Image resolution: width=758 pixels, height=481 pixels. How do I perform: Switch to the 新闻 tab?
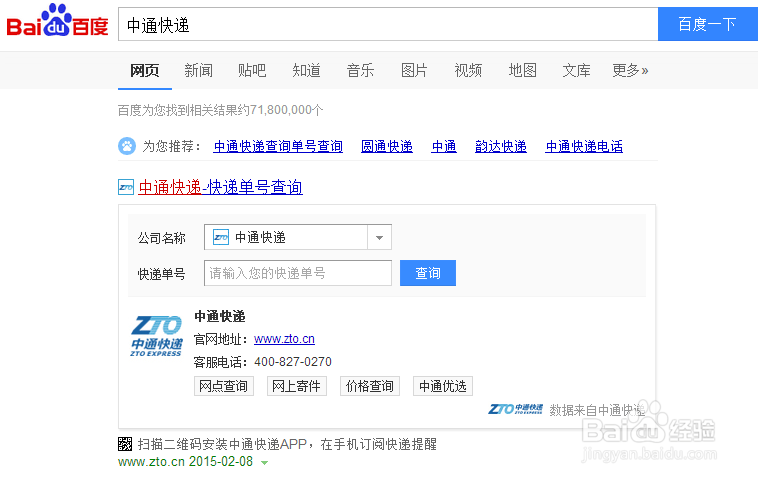click(198, 71)
